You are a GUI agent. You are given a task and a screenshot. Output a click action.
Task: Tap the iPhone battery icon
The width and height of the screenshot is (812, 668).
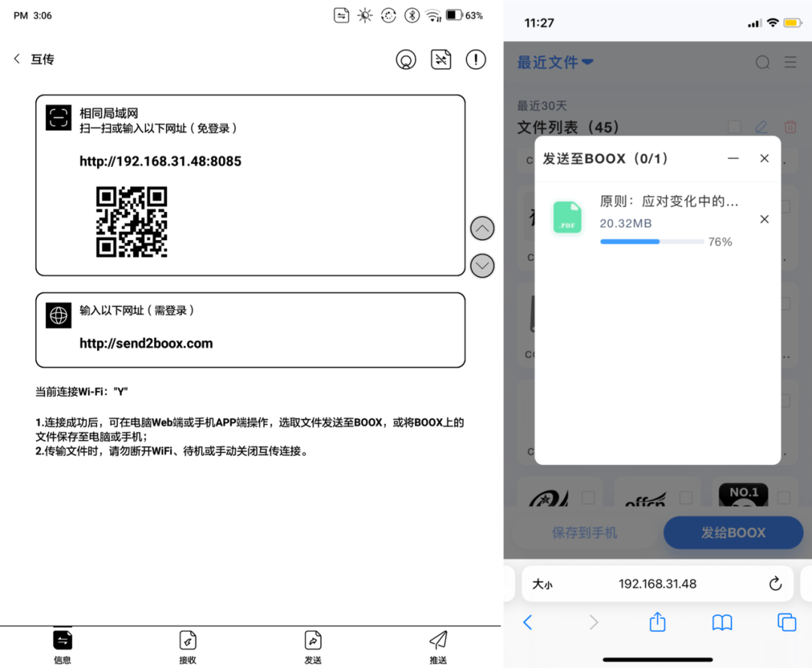[793, 23]
